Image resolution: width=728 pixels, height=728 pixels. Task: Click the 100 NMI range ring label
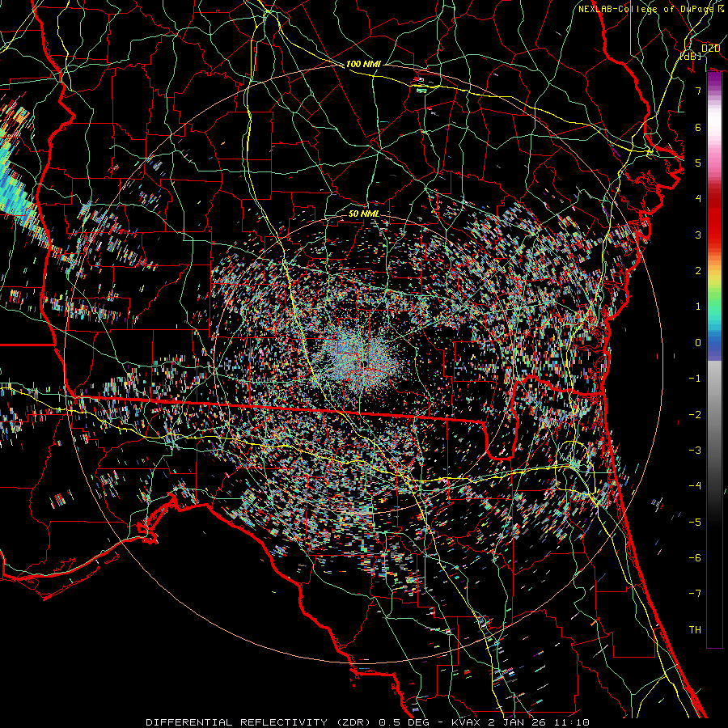point(363,64)
